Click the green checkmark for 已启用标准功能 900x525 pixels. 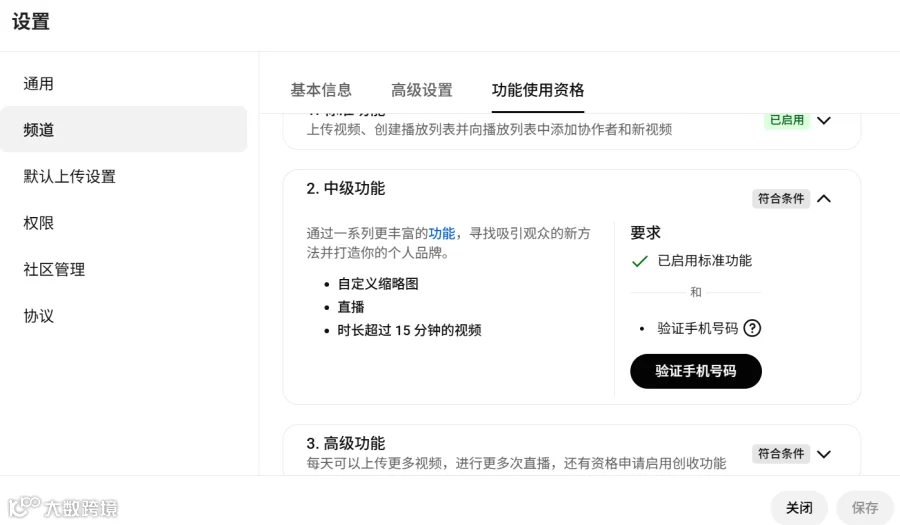[639, 261]
